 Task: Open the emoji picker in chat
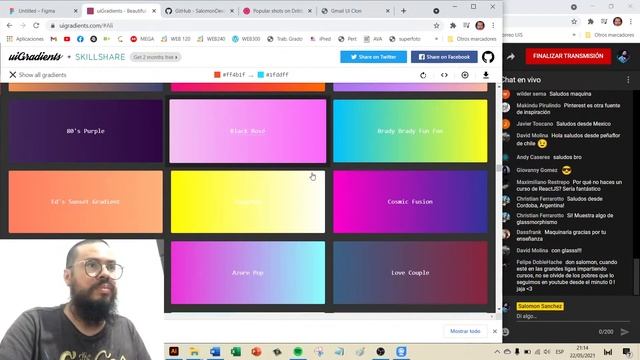coord(505,332)
